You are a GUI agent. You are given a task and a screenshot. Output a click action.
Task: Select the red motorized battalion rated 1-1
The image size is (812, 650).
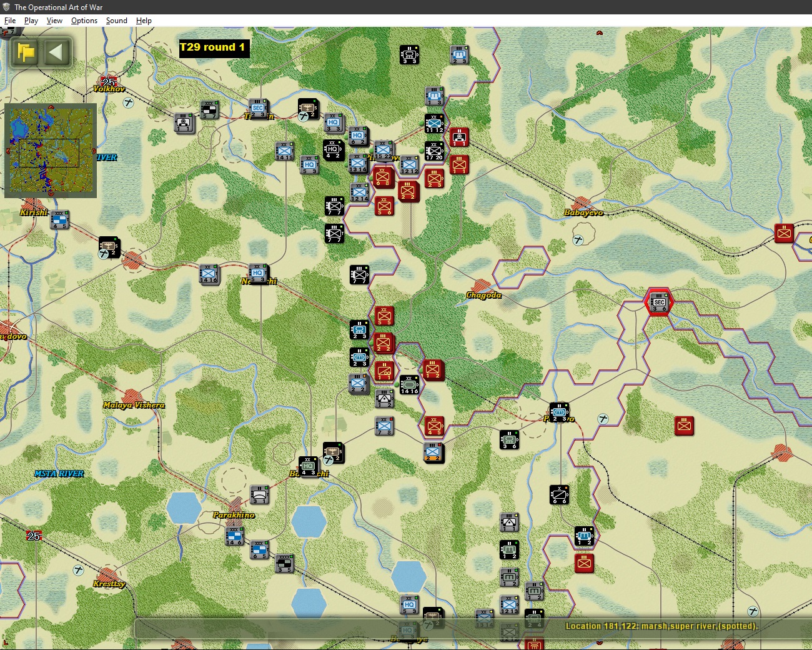click(459, 137)
